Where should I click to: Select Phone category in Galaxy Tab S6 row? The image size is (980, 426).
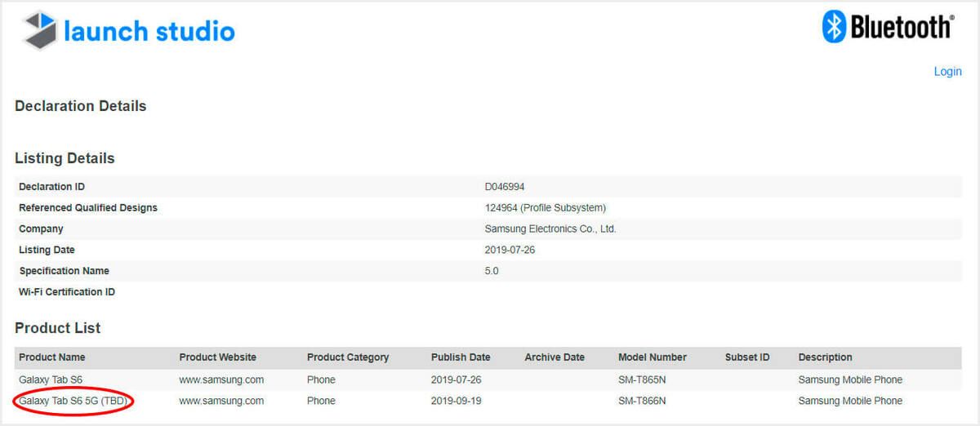click(x=321, y=379)
